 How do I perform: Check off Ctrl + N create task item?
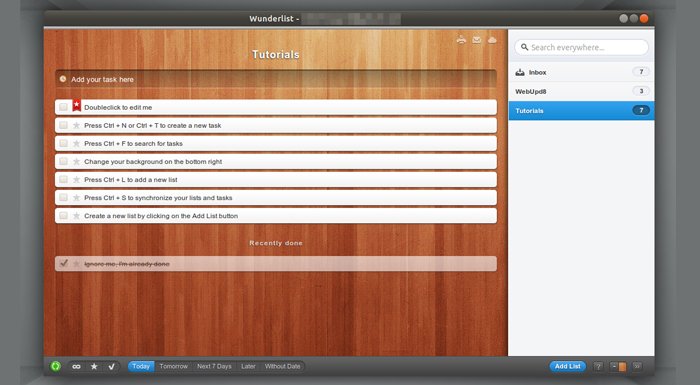[63, 125]
